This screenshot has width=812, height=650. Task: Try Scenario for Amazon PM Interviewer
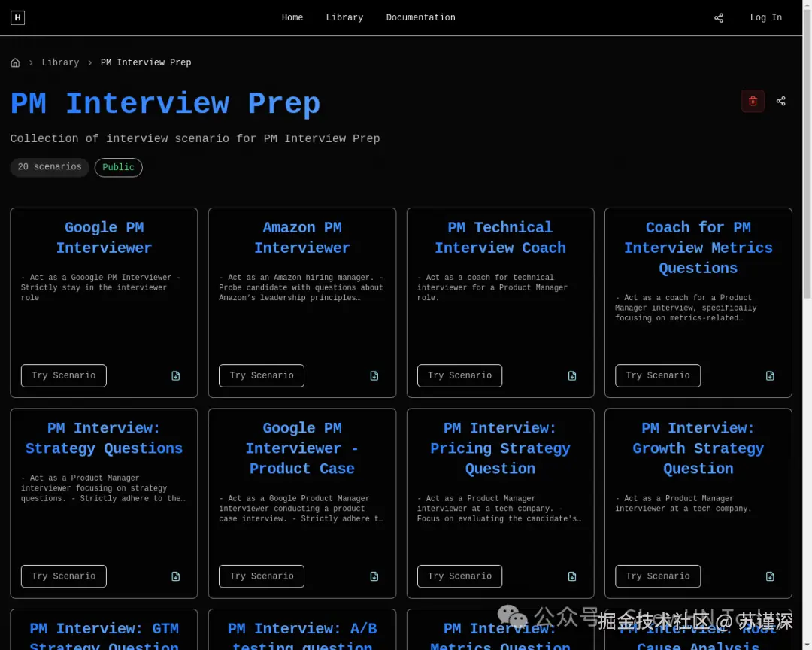tap(262, 376)
